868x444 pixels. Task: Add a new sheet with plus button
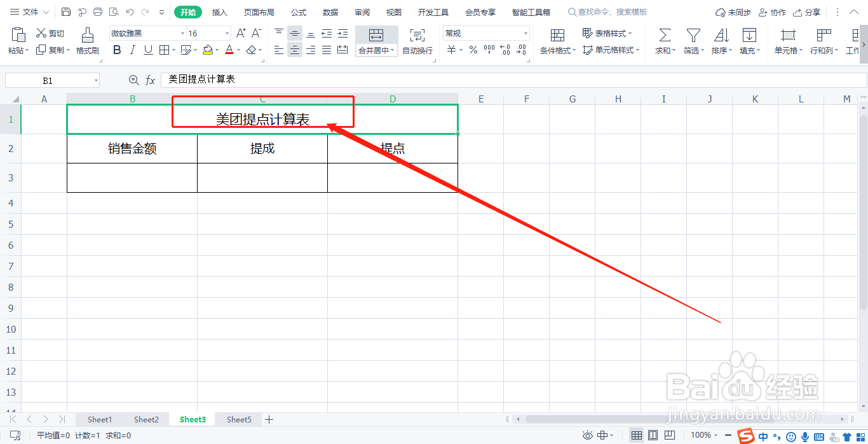tap(269, 419)
